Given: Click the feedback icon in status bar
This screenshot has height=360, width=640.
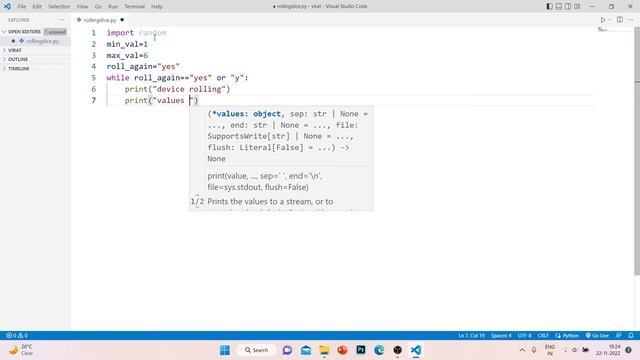Looking at the screenshot, I should point(619,336).
